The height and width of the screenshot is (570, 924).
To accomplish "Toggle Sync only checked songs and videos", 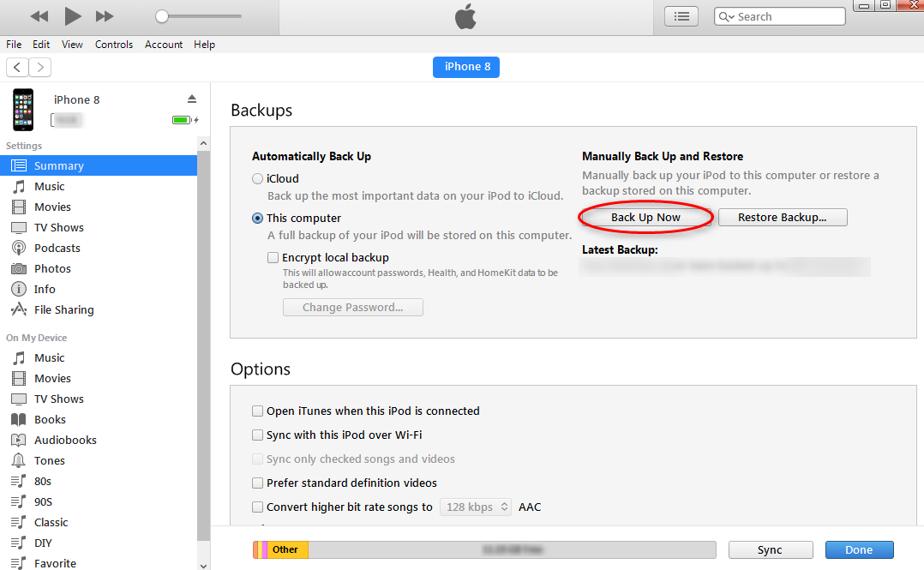I will (x=257, y=459).
